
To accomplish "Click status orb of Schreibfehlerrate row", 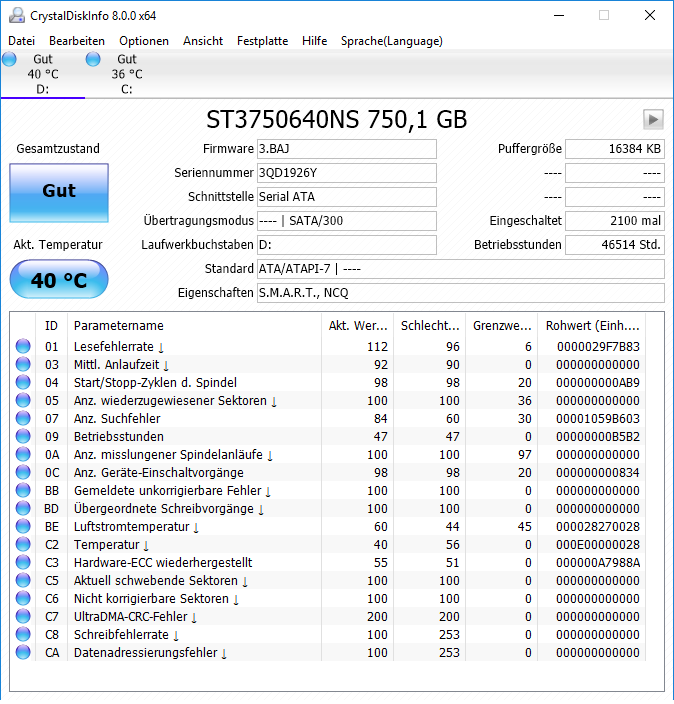I will point(23,634).
